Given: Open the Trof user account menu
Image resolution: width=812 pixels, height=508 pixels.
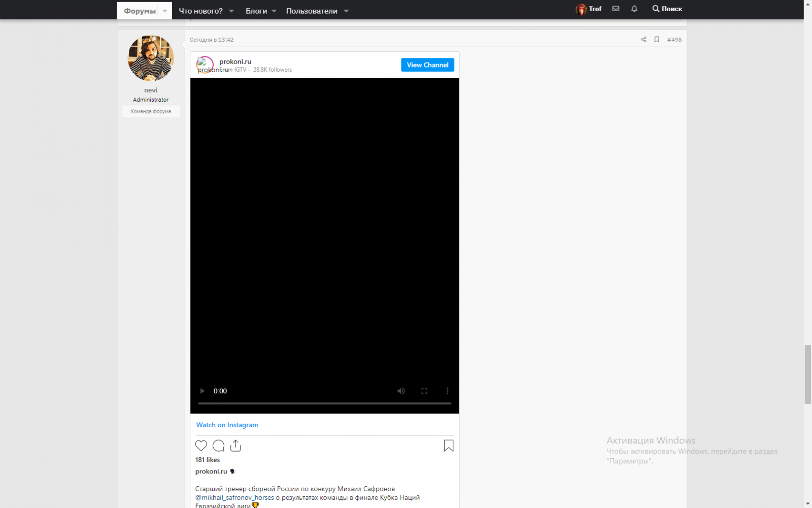Looking at the screenshot, I should 589,9.
